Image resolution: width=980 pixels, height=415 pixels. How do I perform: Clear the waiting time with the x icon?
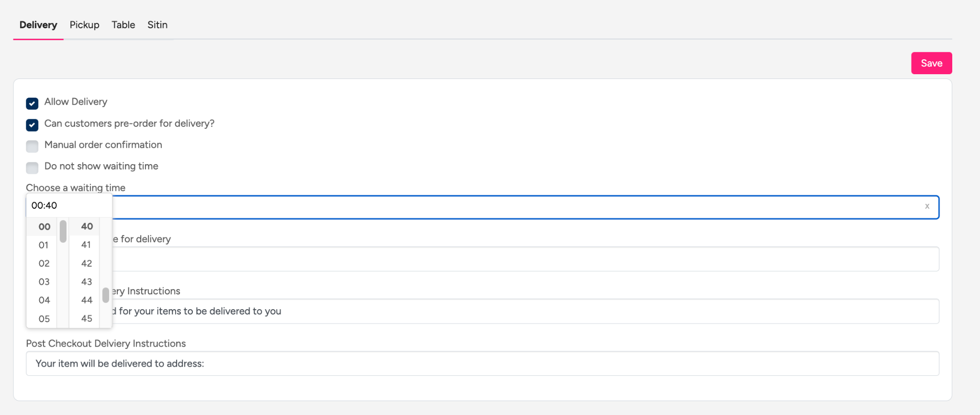coord(927,206)
